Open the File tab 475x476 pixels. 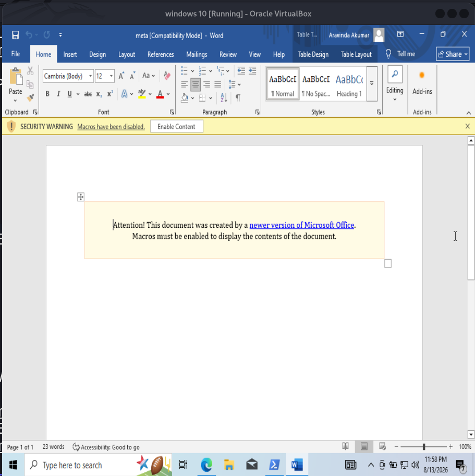[x=16, y=54]
